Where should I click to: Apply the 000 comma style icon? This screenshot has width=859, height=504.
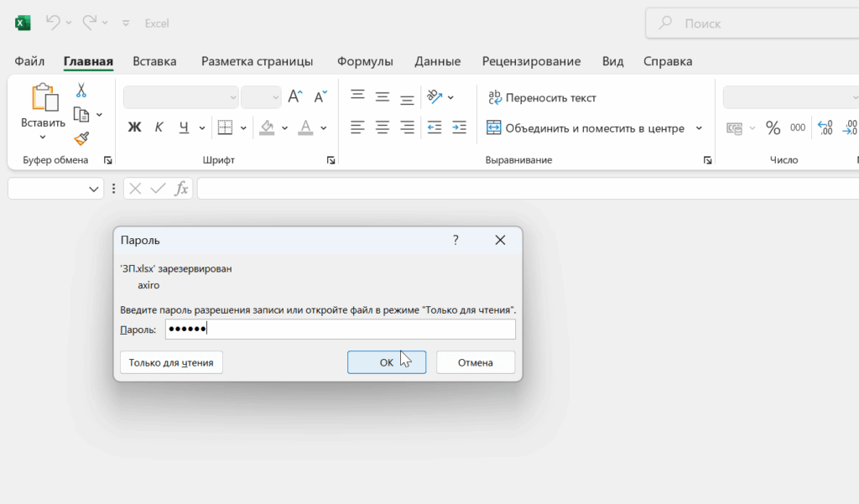pyautogui.click(x=798, y=127)
